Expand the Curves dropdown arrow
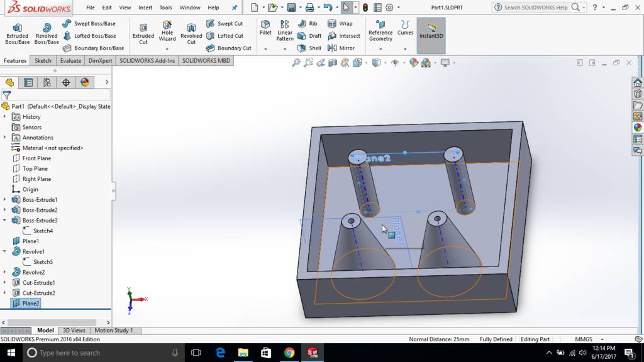The height and width of the screenshot is (362, 644). pyautogui.click(x=405, y=49)
